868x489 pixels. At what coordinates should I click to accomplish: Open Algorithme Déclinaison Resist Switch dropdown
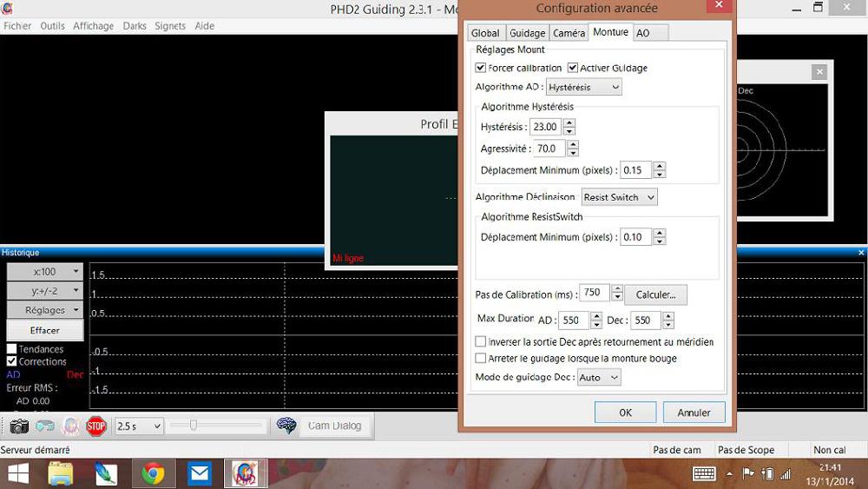[x=620, y=197]
